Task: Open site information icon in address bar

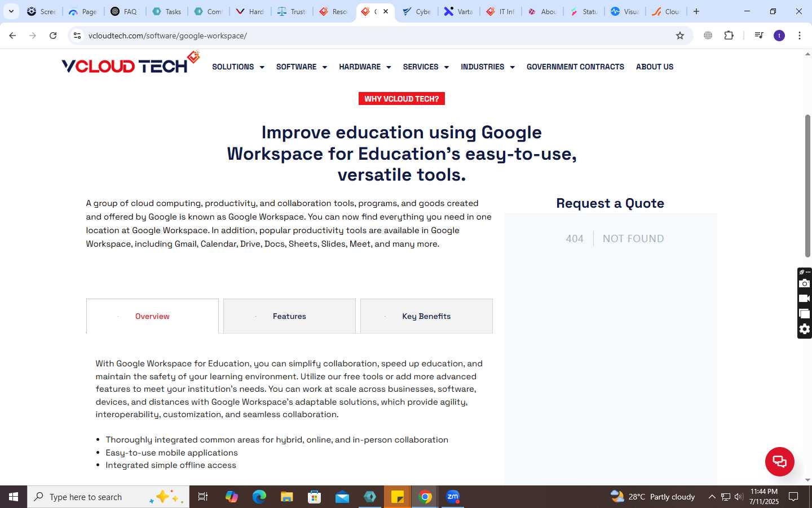Action: 77,36
